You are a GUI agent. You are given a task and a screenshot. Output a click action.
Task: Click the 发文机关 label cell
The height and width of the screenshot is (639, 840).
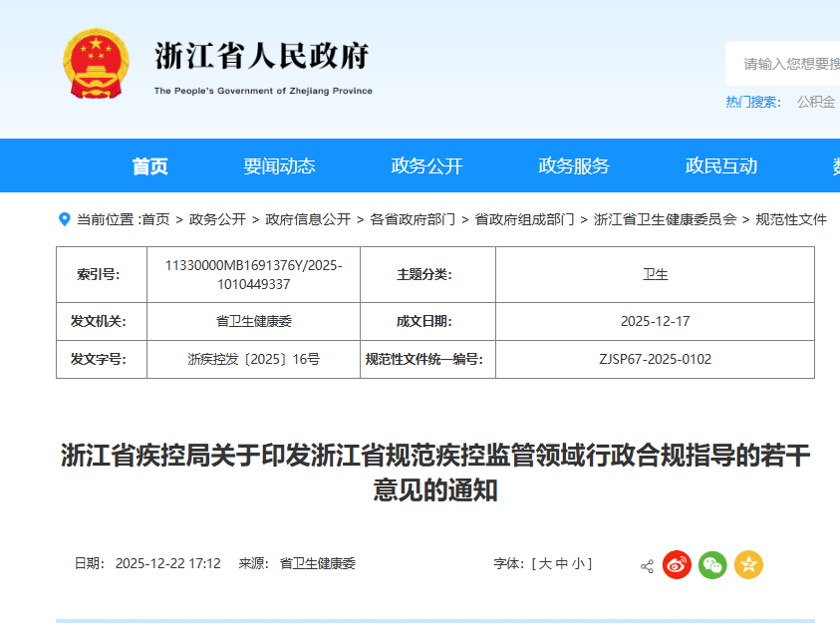pos(102,321)
